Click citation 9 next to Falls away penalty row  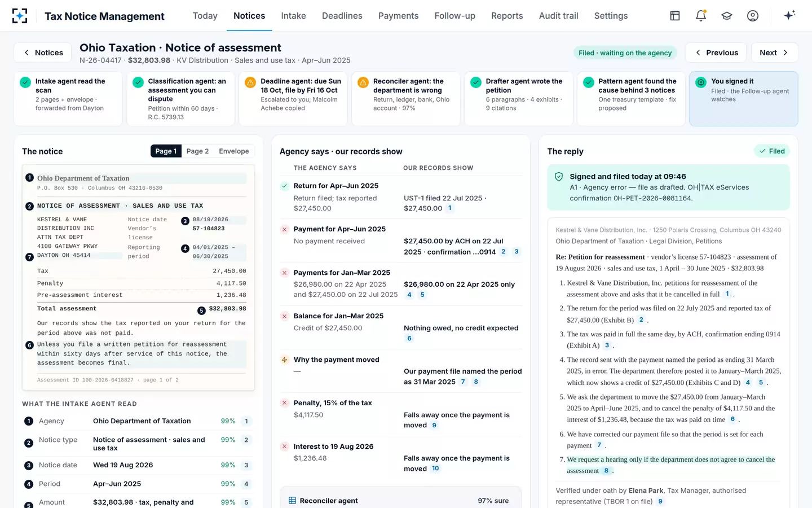(x=434, y=426)
